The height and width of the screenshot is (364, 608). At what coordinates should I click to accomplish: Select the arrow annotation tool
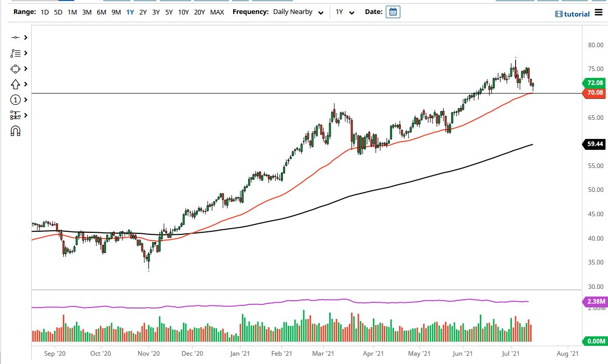pyautogui.click(x=14, y=84)
